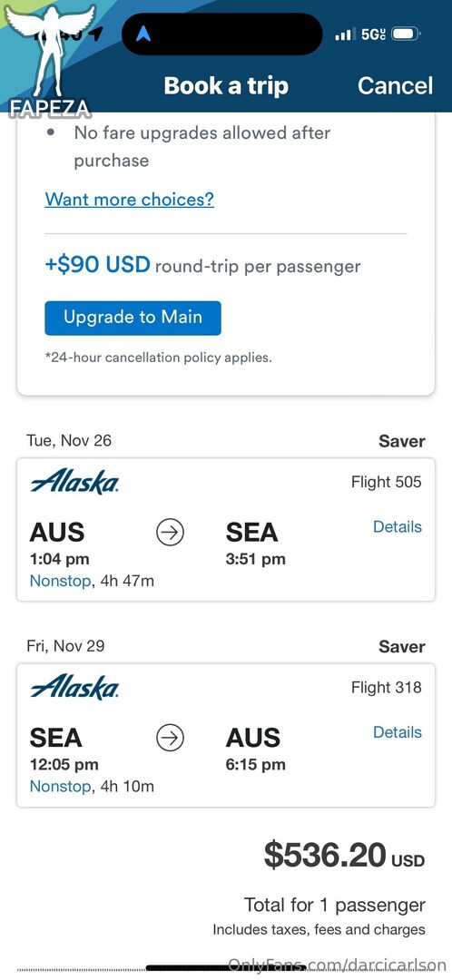Tap the Book a trip header title
The image size is (452, 980).
click(226, 85)
